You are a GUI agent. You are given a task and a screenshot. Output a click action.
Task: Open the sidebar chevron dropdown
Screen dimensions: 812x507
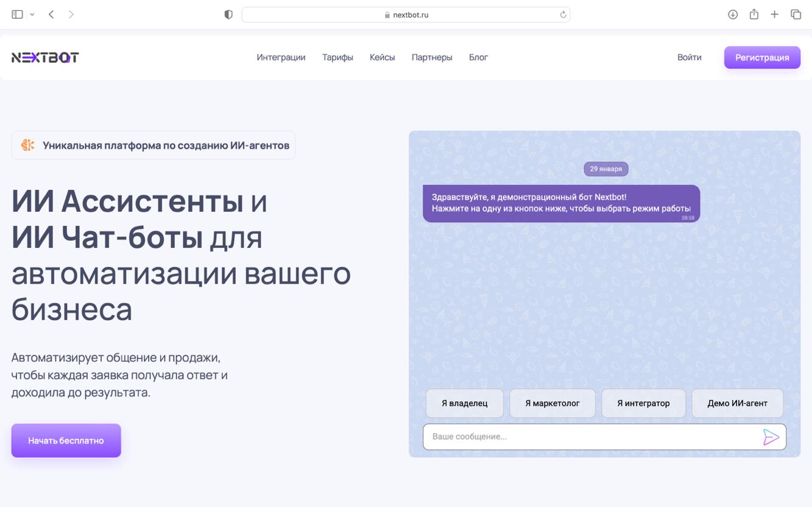click(x=32, y=13)
